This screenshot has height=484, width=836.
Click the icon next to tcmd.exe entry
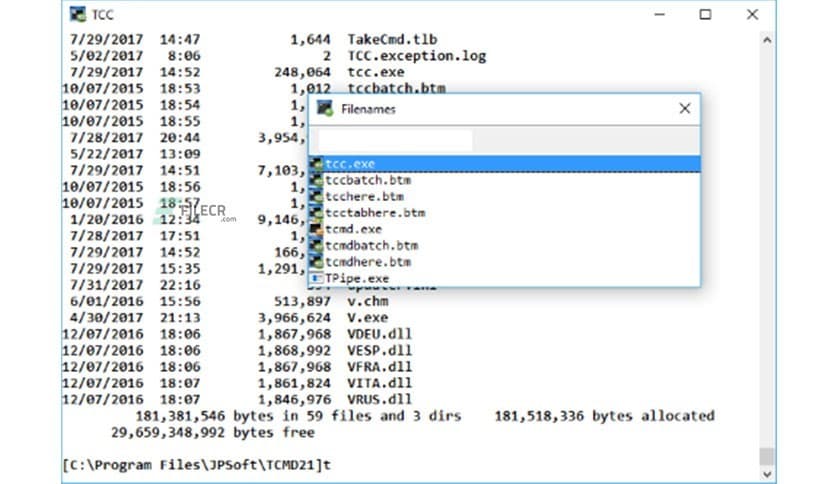point(317,229)
